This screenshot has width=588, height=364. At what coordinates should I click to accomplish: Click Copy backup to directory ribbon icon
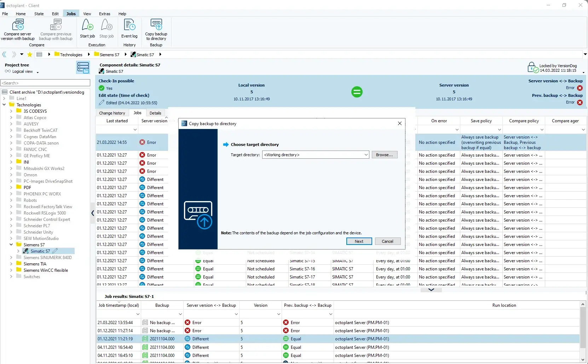point(156,25)
